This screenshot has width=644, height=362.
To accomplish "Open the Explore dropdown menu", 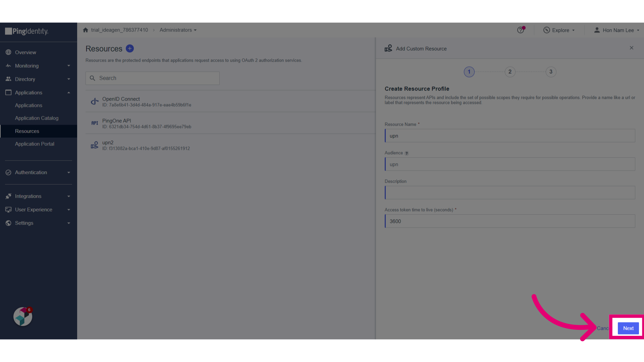I will pyautogui.click(x=559, y=30).
